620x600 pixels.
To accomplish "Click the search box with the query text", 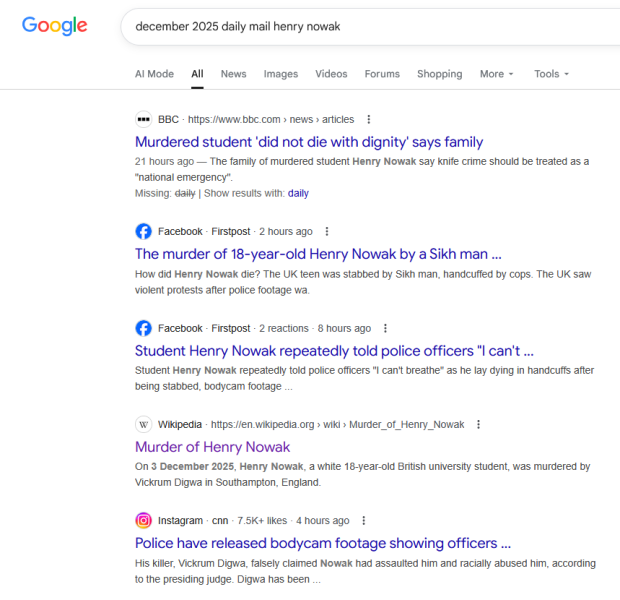I will pyautogui.click(x=370, y=26).
